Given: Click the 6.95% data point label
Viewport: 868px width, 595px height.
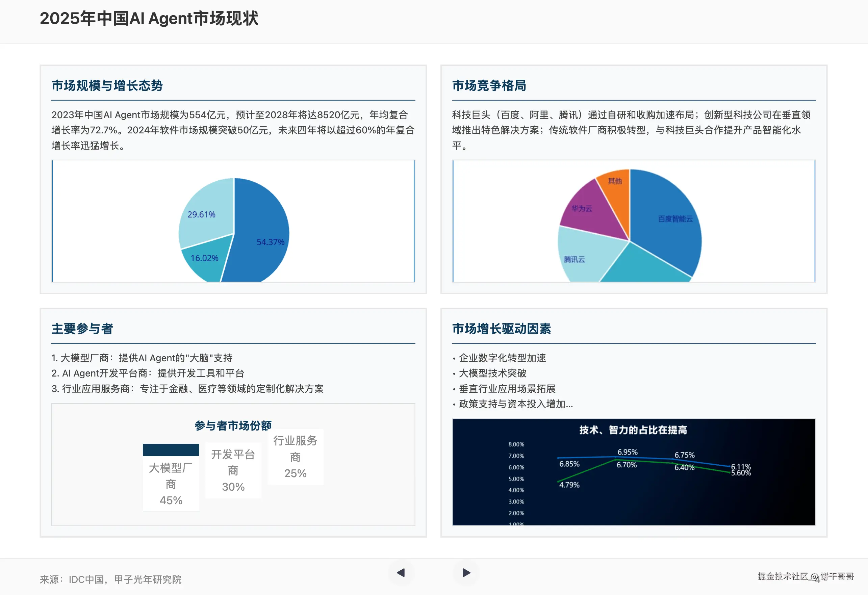Looking at the screenshot, I should coord(628,452).
